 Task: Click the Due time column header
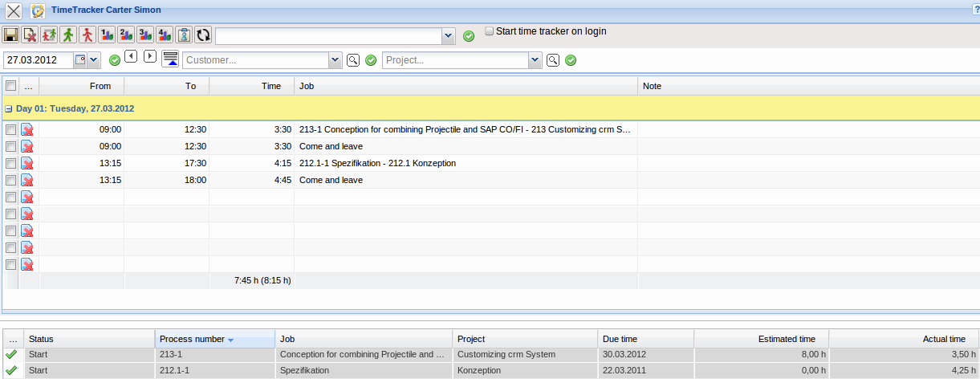[x=645, y=339]
